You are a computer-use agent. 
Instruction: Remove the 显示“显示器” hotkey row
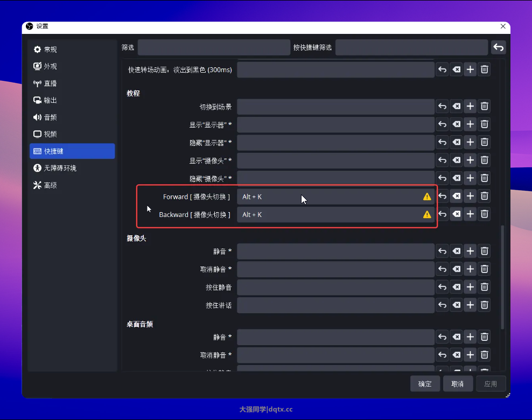(x=484, y=125)
